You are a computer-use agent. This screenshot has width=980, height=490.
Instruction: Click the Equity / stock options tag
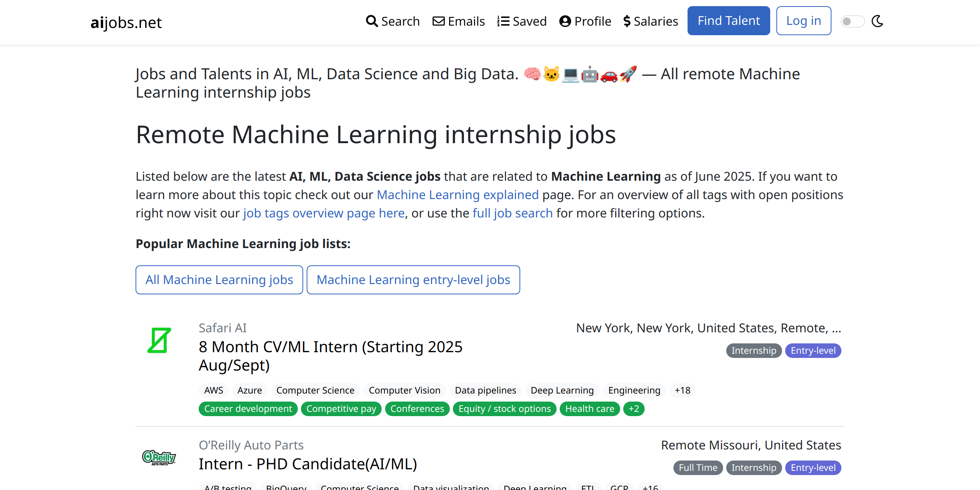point(505,409)
